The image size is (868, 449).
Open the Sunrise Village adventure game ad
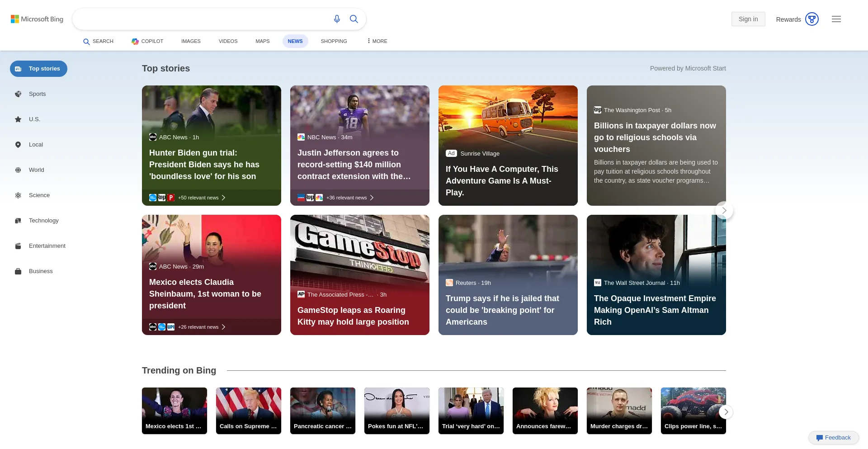[x=508, y=146]
